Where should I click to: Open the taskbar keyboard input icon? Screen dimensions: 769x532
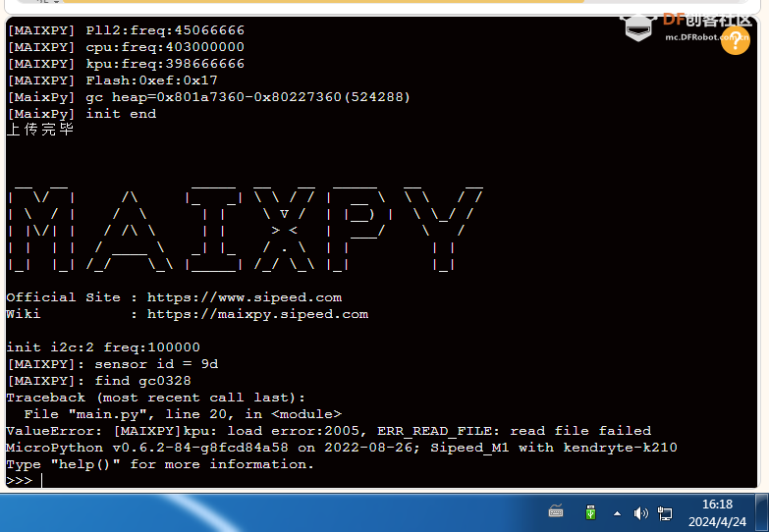[556, 512]
